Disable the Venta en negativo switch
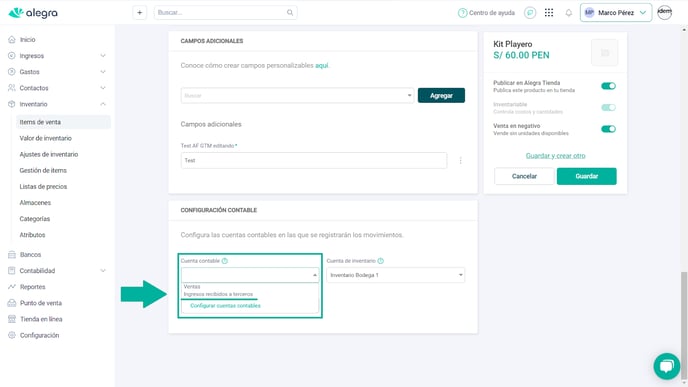The image size is (688, 387). tap(608, 129)
